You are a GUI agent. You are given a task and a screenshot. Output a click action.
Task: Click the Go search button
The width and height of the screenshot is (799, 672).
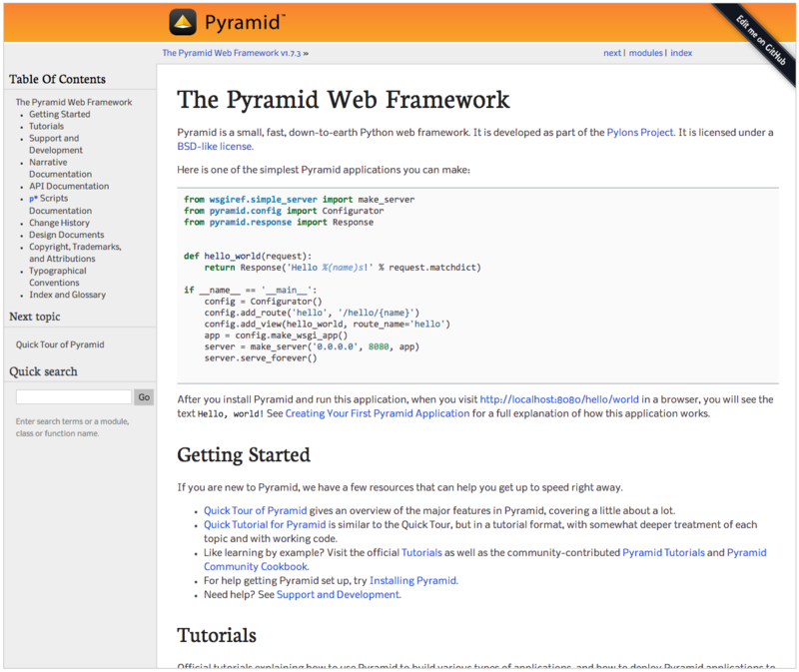pos(144,397)
